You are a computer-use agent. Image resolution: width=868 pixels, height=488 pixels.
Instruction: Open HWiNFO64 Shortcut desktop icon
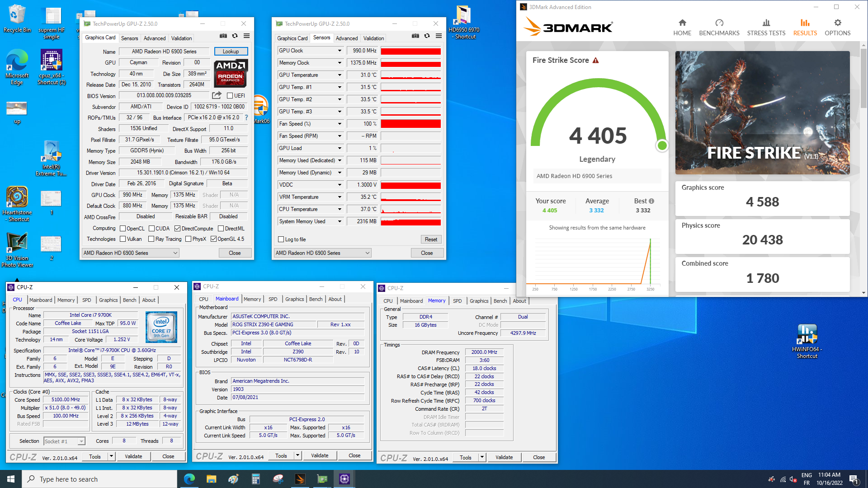[807, 342]
